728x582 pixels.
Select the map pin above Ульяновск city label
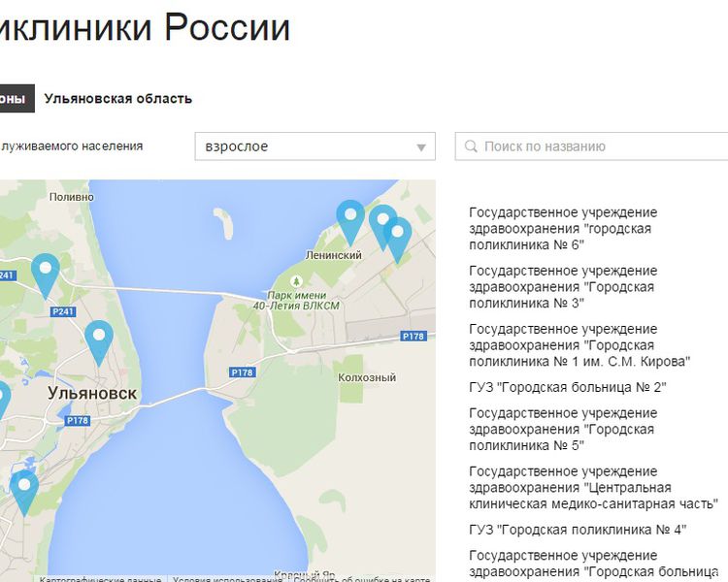pos(98,339)
